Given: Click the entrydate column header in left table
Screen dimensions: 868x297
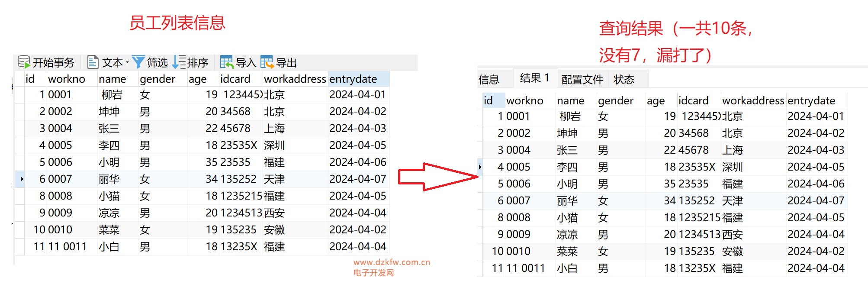Looking at the screenshot, I should pos(353,79).
